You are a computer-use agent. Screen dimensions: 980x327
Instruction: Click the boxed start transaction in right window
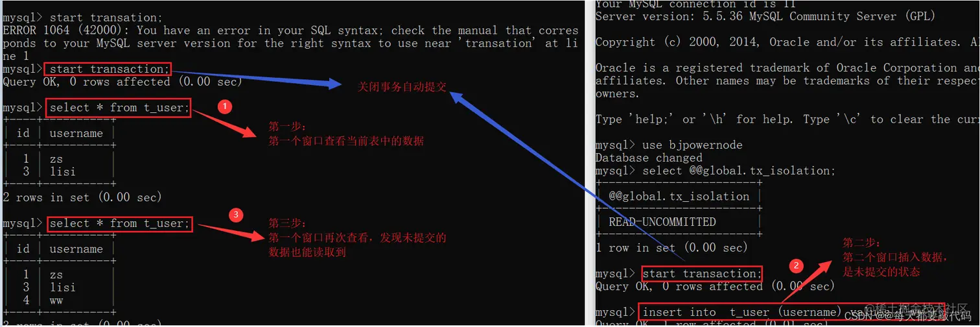(x=701, y=274)
